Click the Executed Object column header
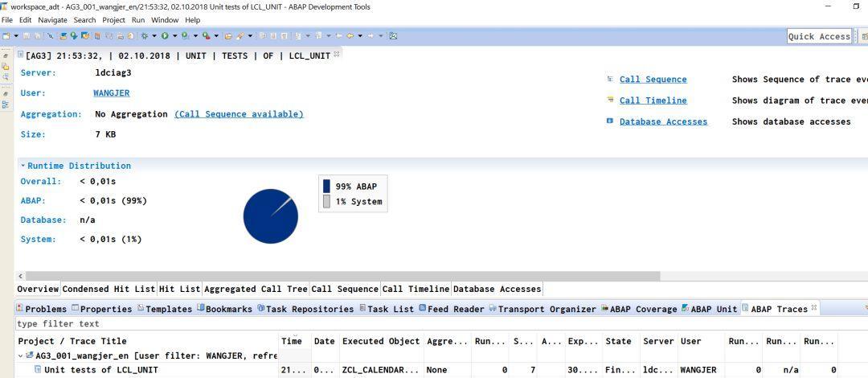The height and width of the screenshot is (378, 868). pyautogui.click(x=381, y=341)
